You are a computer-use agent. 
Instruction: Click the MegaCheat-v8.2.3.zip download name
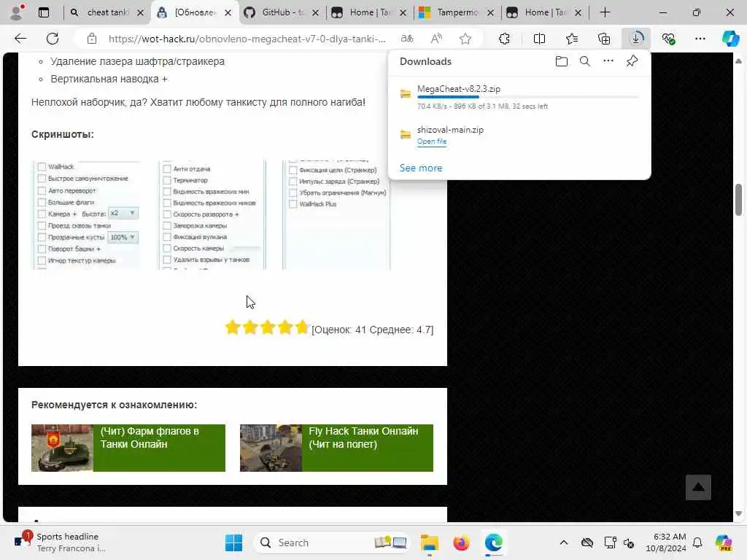click(459, 89)
